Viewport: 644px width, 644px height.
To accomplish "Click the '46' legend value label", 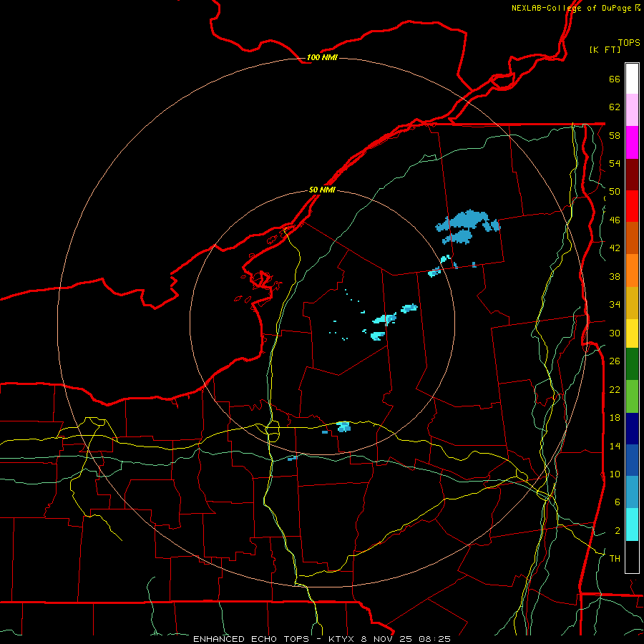I will click(615, 220).
